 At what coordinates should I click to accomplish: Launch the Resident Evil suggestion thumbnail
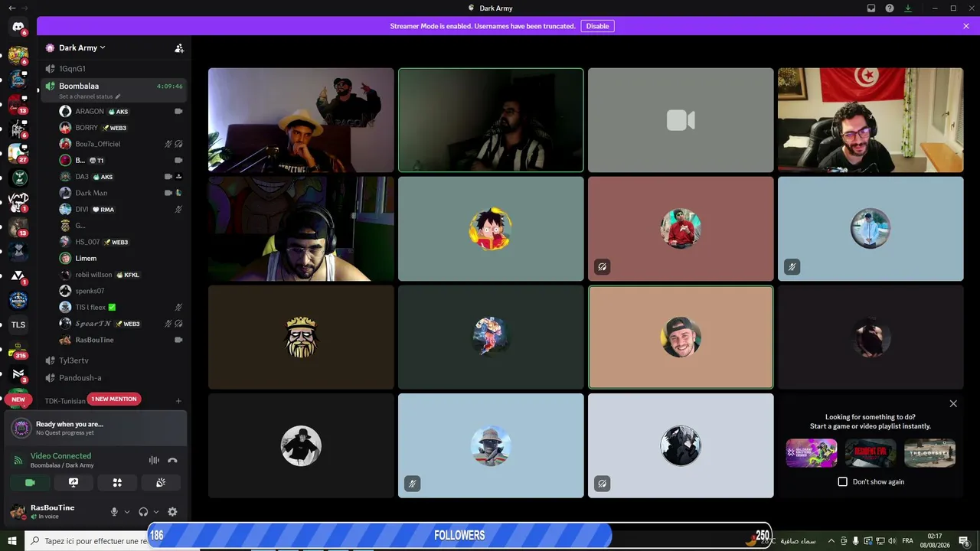pos(871,453)
